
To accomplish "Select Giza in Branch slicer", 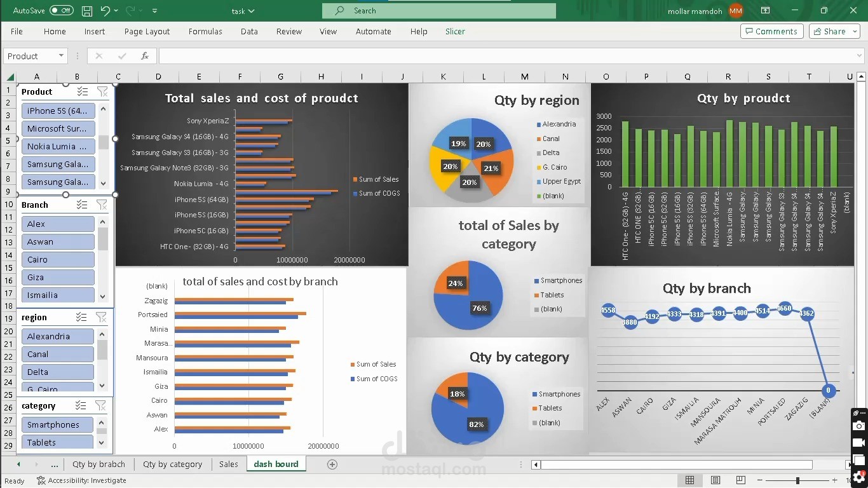I will pos(58,277).
